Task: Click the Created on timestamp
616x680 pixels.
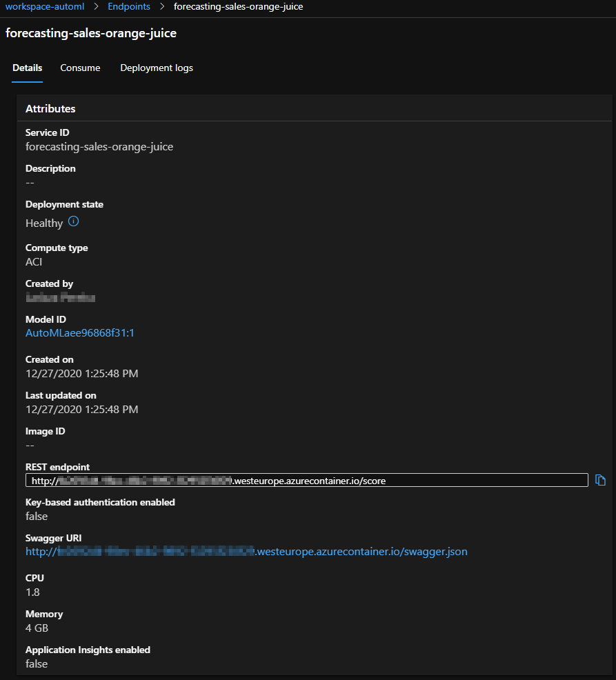Action: tap(81, 374)
